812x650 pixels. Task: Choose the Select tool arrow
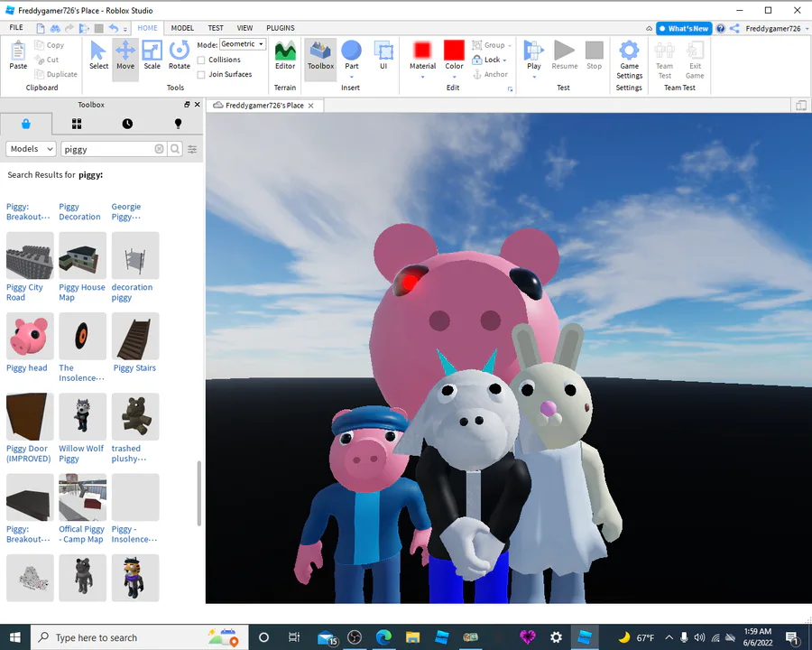pos(98,55)
